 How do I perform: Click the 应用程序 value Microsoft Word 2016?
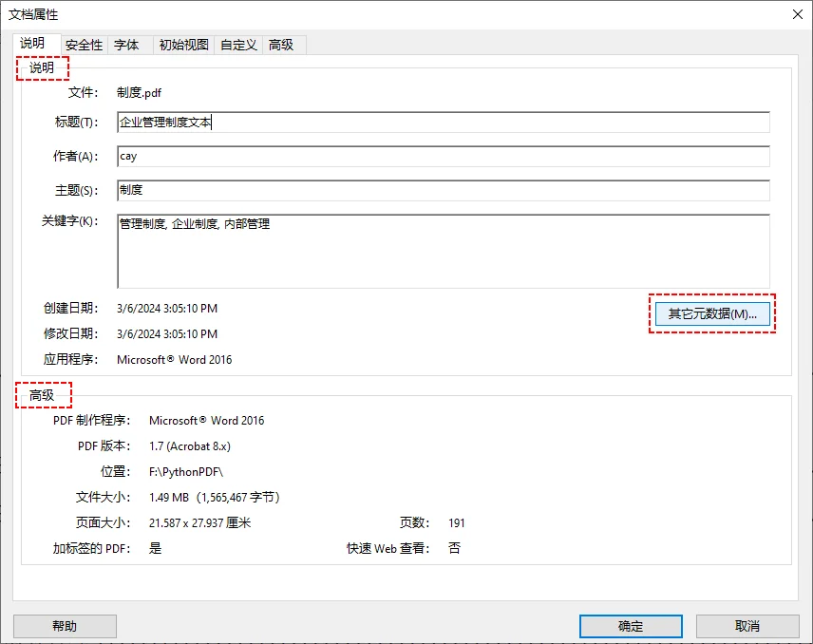coord(174,360)
